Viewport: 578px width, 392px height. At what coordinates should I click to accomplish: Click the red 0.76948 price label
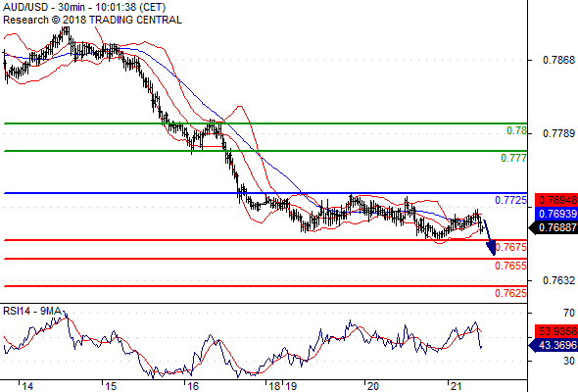click(x=556, y=200)
